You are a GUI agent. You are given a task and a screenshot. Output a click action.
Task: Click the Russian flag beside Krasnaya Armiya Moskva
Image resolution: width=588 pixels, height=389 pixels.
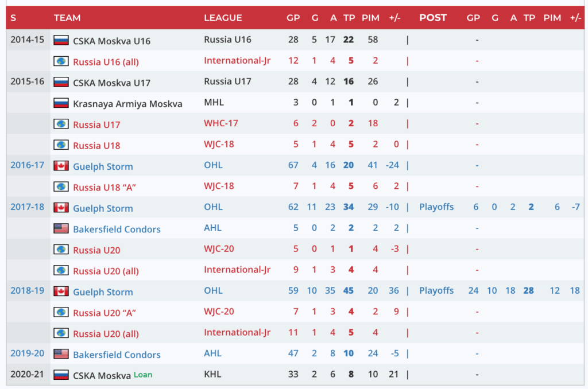coord(61,103)
